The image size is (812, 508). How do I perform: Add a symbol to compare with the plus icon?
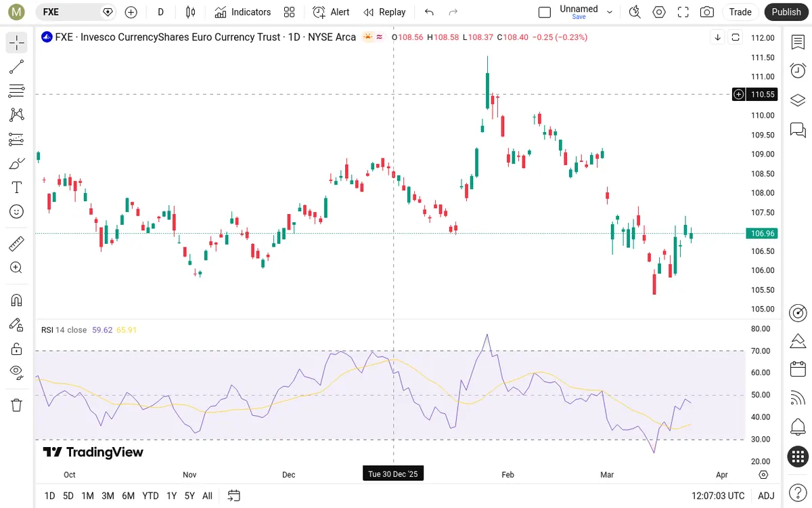click(131, 12)
